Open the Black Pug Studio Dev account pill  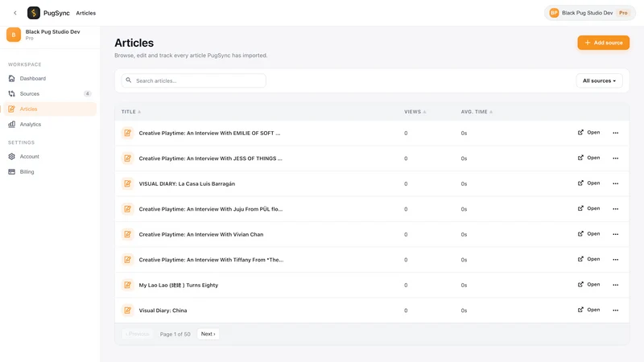(590, 13)
